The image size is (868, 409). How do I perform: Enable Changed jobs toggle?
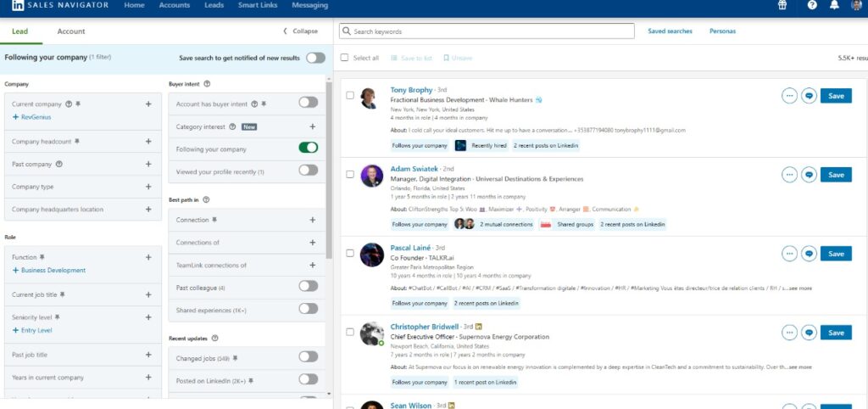point(309,357)
